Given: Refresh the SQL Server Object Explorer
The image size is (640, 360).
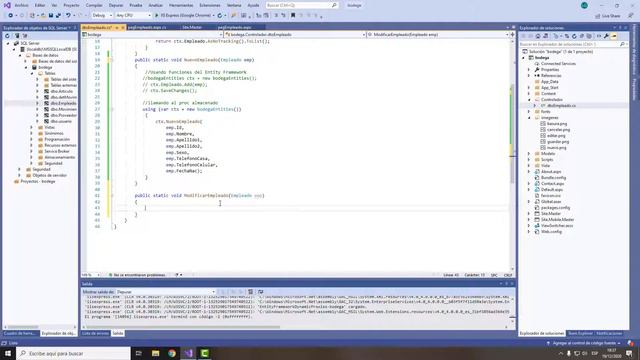Looking at the screenshot, I should coord(7,36).
